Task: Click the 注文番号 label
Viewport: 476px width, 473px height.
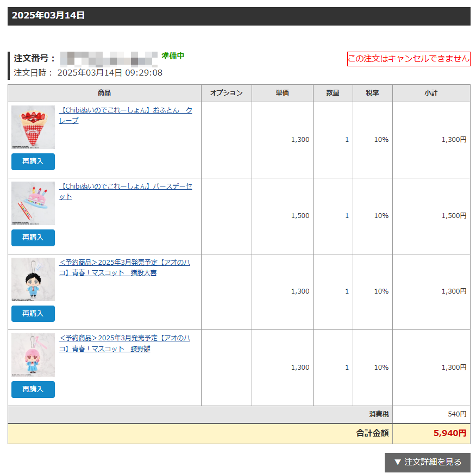Action: 34,58
